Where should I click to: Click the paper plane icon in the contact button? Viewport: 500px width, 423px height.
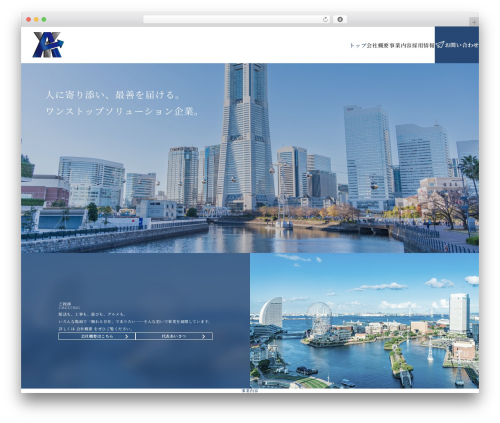click(x=440, y=45)
